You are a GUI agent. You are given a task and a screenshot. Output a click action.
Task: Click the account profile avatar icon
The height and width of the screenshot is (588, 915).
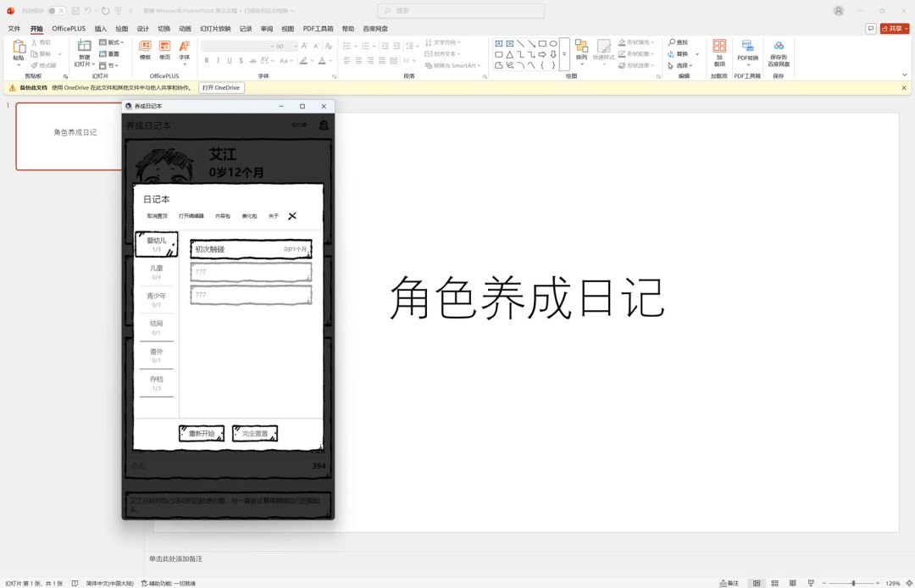point(839,10)
